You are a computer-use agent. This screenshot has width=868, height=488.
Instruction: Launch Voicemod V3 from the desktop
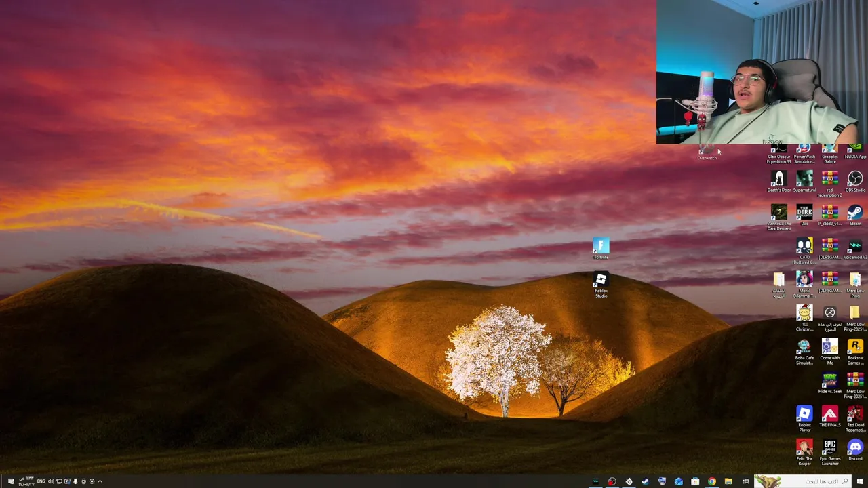855,249
